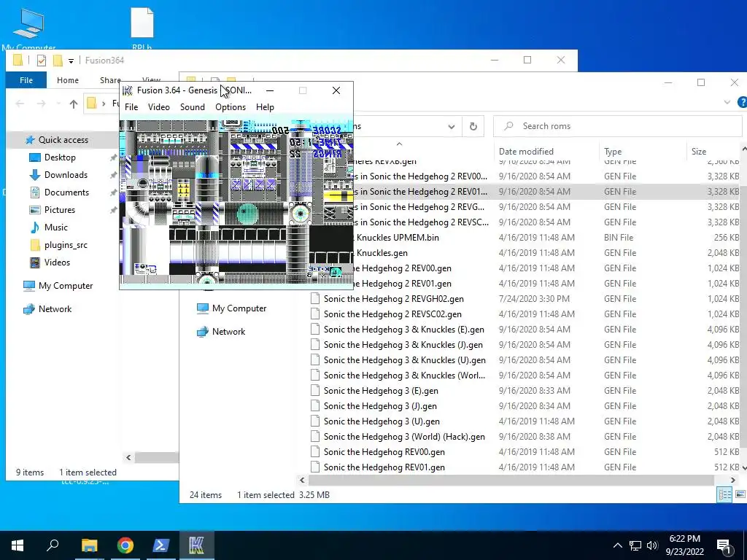
Task: Open the Fusion File menu
Action: point(131,107)
